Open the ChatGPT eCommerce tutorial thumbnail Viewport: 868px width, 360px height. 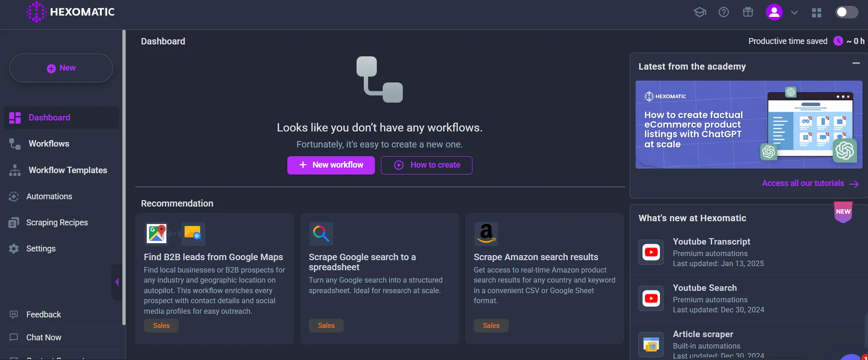(748, 125)
